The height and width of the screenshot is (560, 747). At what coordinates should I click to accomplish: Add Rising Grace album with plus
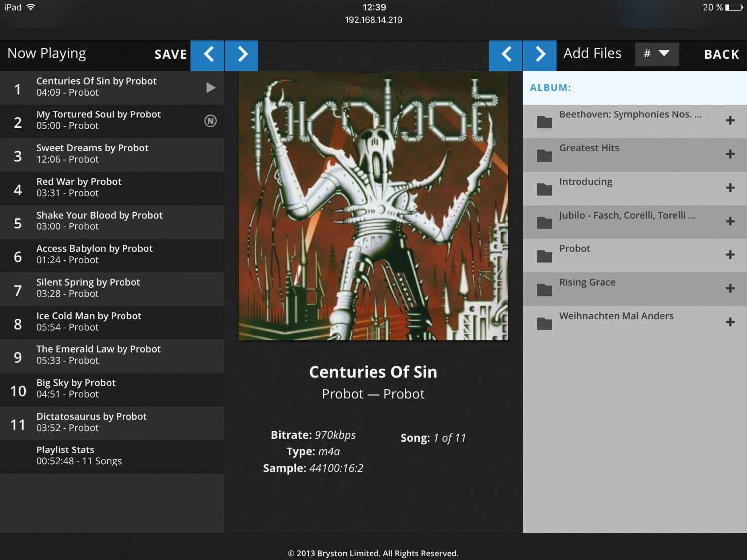(730, 288)
